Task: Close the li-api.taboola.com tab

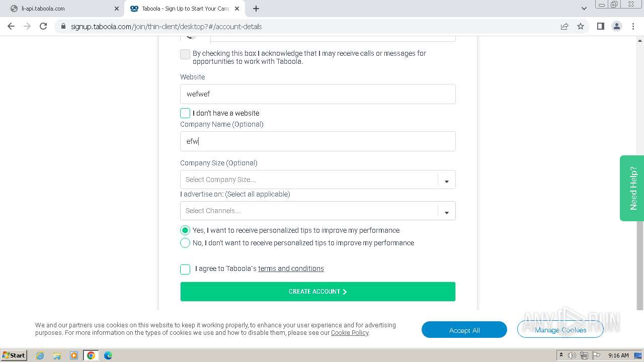Action: pos(117,9)
